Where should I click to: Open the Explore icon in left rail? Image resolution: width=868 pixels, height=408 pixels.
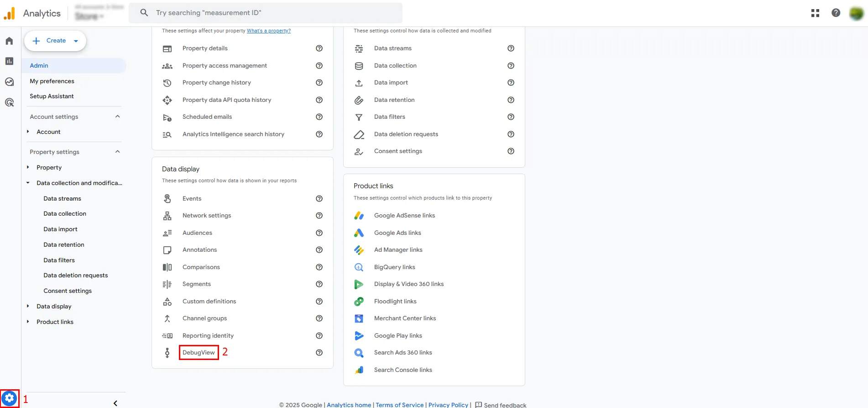[x=9, y=82]
